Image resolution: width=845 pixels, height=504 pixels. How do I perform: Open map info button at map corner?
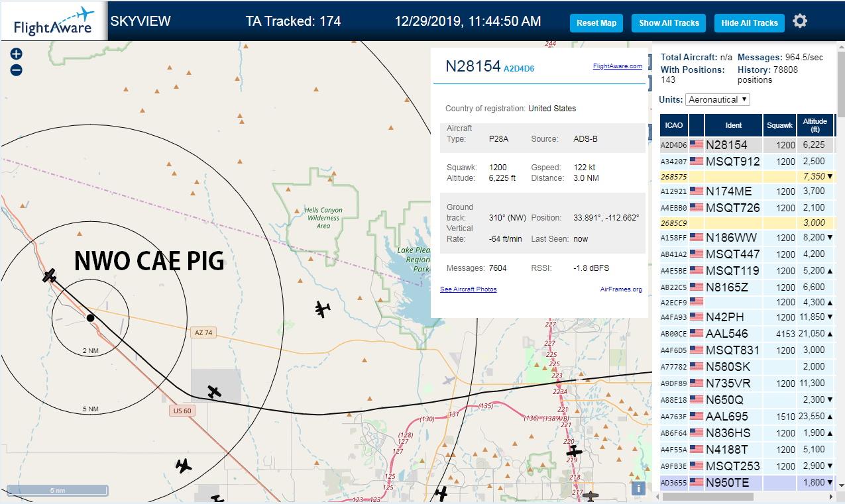(x=638, y=488)
